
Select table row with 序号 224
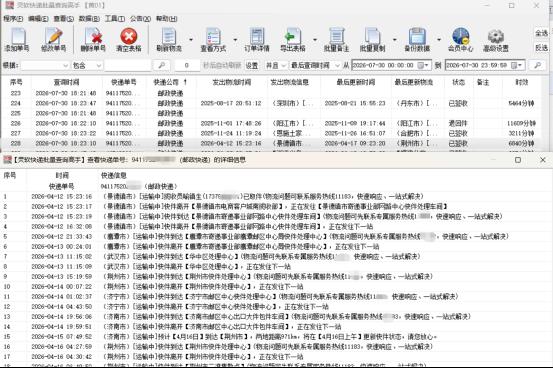point(271,103)
